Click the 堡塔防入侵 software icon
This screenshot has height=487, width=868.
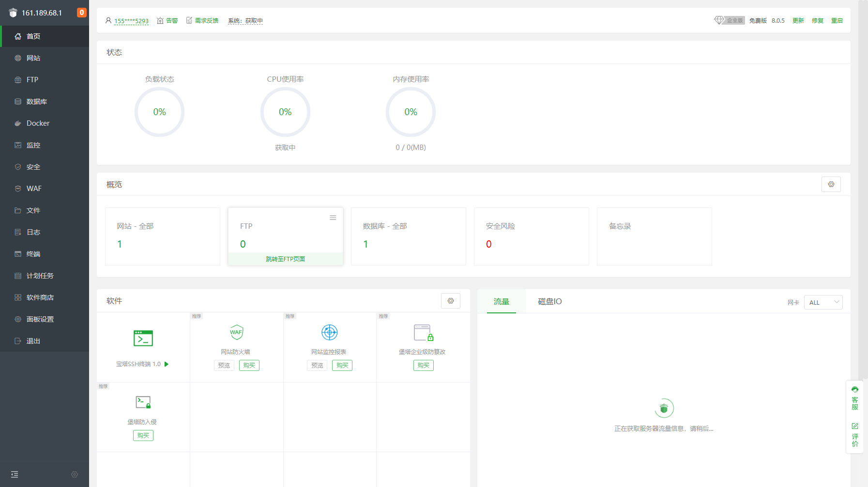pos(143,402)
